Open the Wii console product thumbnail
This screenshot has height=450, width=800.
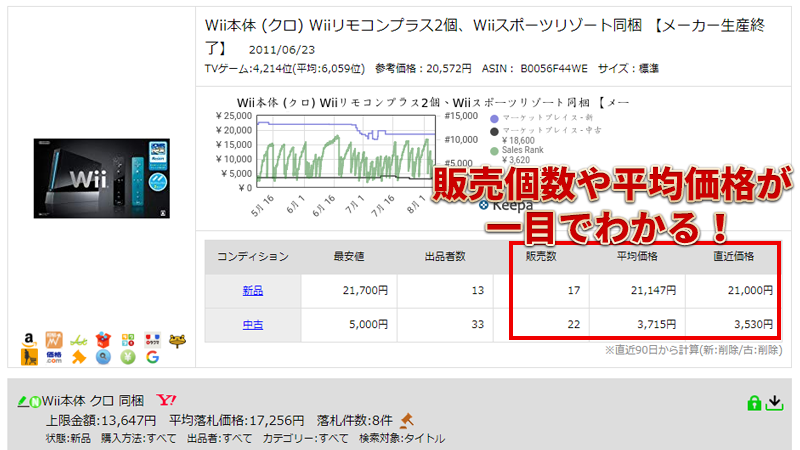click(x=102, y=179)
